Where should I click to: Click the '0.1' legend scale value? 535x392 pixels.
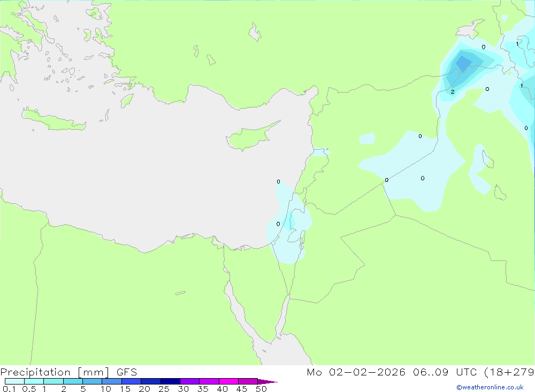(9, 389)
